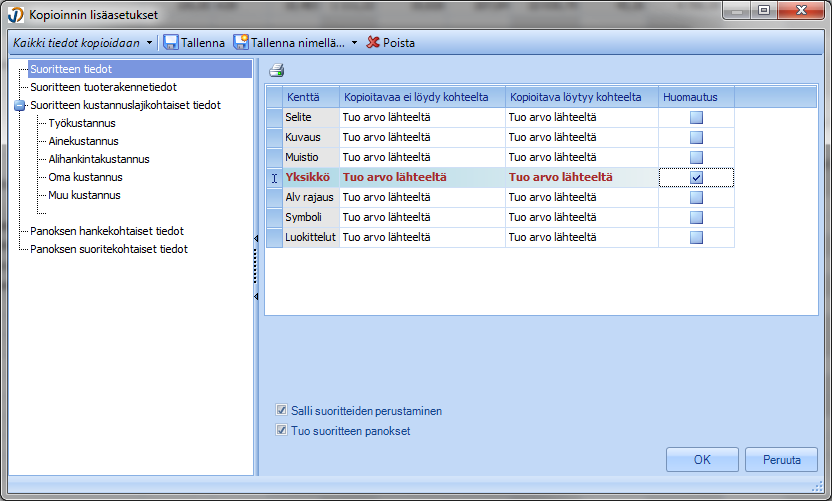Image resolution: width=832 pixels, height=501 pixels.
Task: Select Työkustannus tree item
Action: click(82, 123)
